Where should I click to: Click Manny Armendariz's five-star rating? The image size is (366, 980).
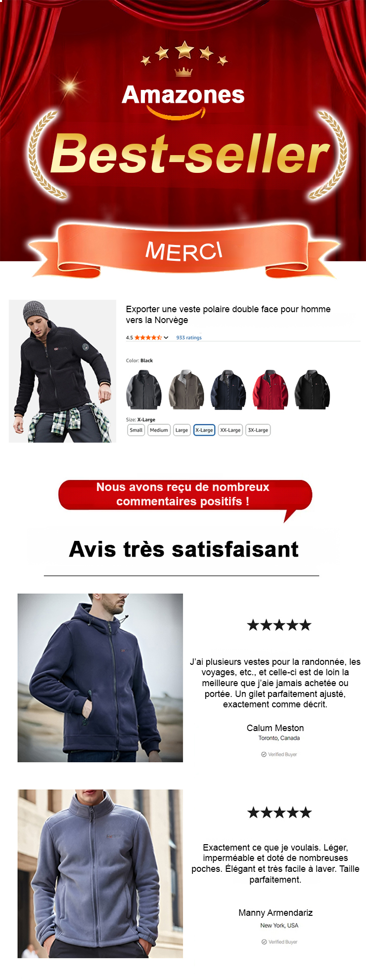click(x=279, y=813)
